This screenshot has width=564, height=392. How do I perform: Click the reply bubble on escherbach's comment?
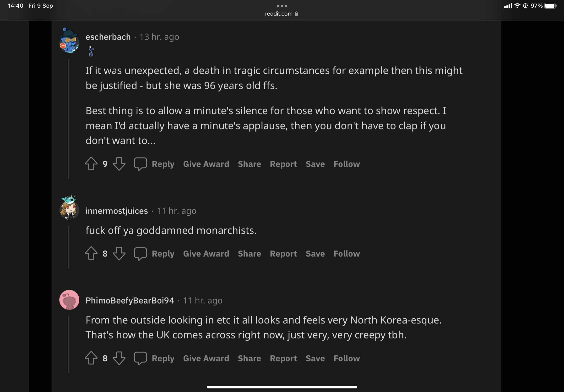click(140, 163)
